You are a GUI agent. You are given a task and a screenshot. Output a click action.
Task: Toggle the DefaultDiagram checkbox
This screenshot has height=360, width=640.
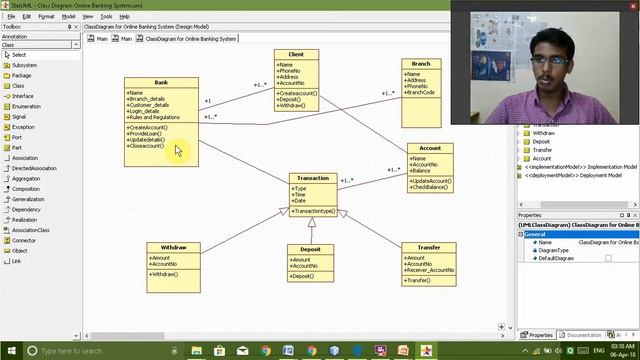[608, 258]
